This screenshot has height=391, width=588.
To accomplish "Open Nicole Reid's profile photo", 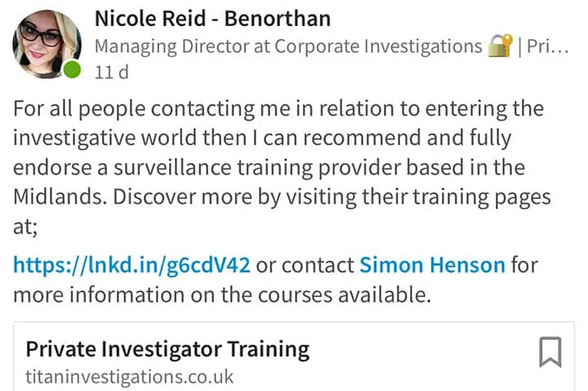I will click(x=46, y=42).
